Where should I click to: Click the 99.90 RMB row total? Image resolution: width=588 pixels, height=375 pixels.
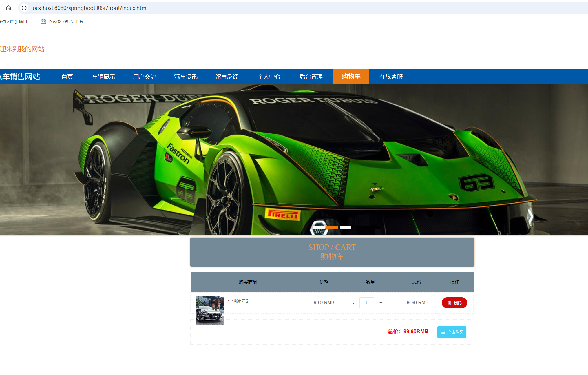coord(417,302)
